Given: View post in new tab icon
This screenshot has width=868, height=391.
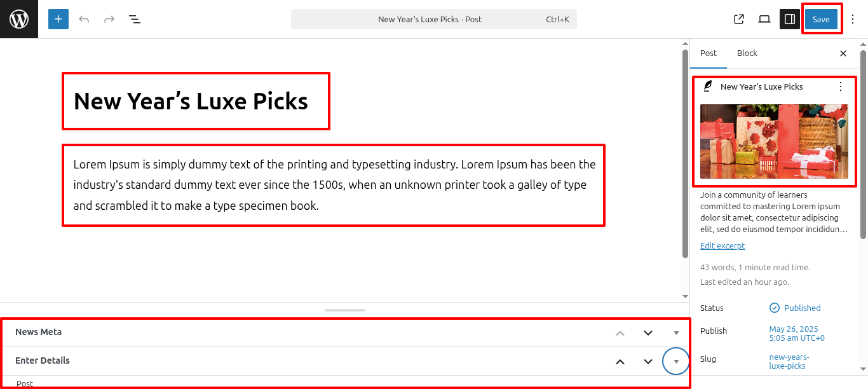Looking at the screenshot, I should tap(739, 19).
